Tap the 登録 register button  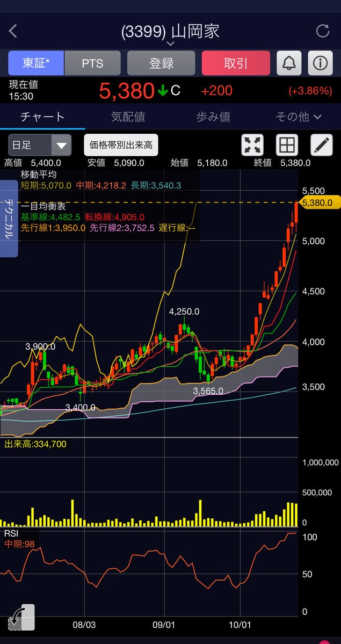tap(162, 63)
